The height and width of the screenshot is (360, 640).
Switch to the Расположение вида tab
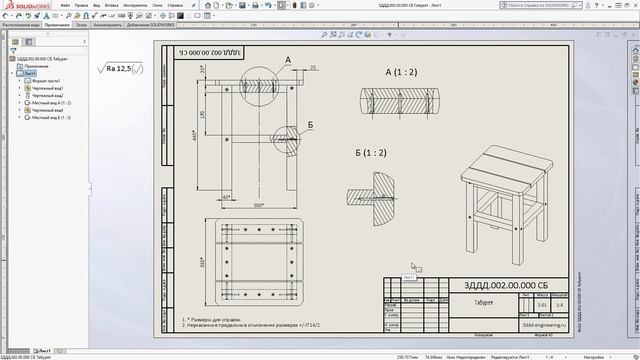(x=21, y=25)
